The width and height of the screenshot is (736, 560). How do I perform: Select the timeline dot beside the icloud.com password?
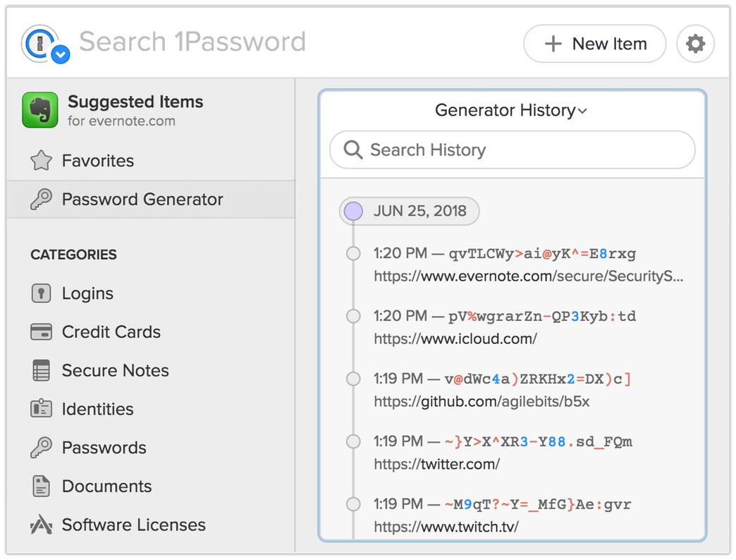(353, 316)
